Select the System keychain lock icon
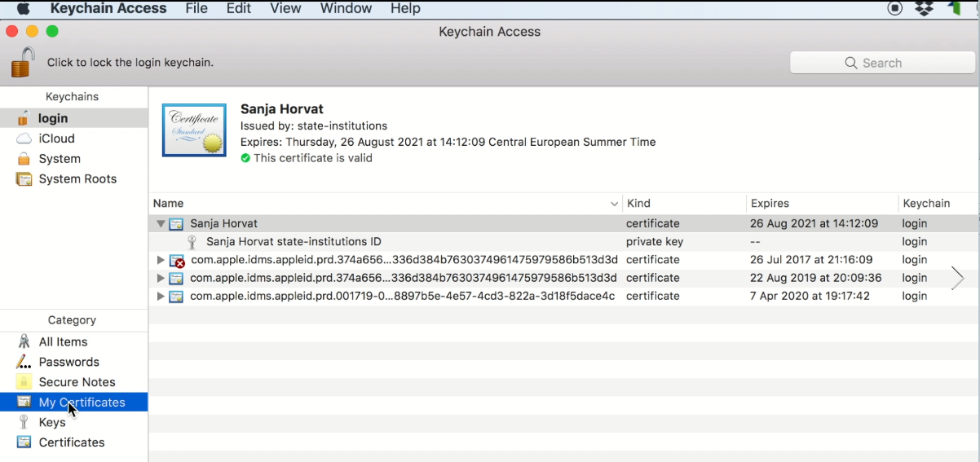980x462 pixels. click(24, 159)
